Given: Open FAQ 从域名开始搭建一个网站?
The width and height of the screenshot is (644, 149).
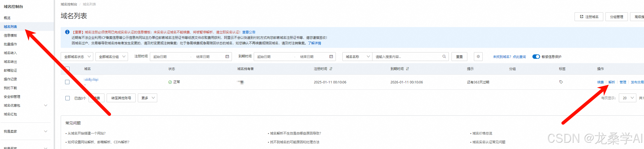Looking at the screenshot, I should 86,133.
